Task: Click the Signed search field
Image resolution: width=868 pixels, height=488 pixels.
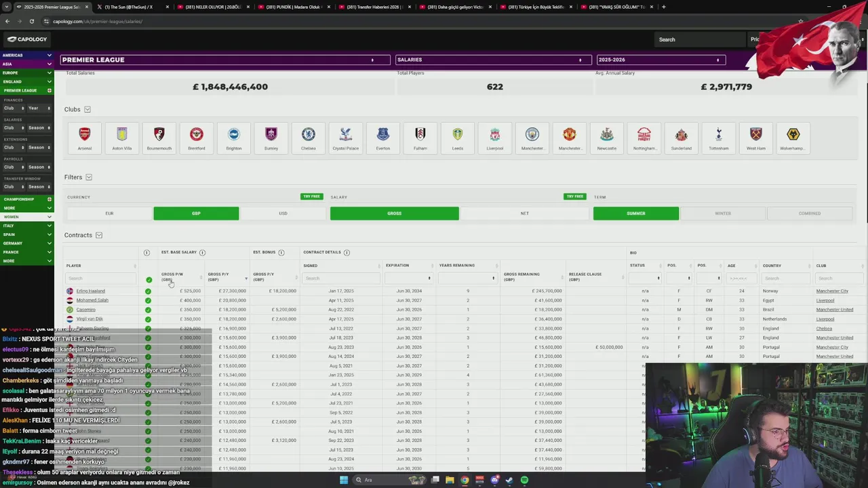Action: (x=341, y=279)
